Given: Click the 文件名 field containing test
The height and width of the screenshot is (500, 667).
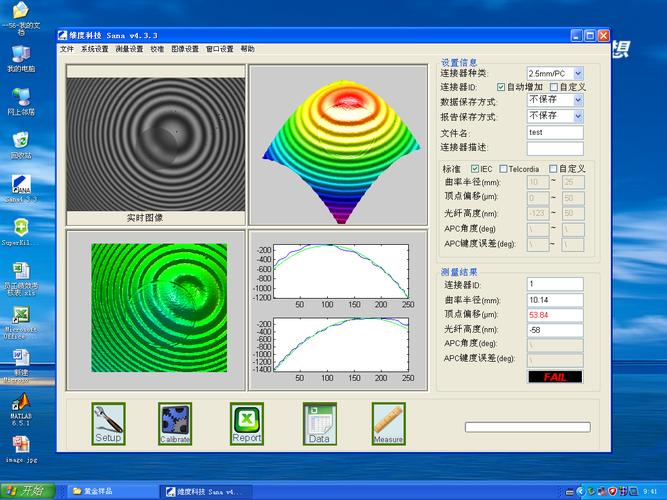Looking at the screenshot, I should coord(555,132).
